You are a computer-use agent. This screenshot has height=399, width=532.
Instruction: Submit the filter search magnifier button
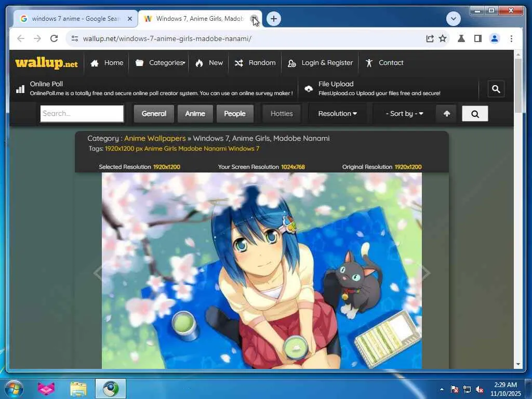pos(475,114)
